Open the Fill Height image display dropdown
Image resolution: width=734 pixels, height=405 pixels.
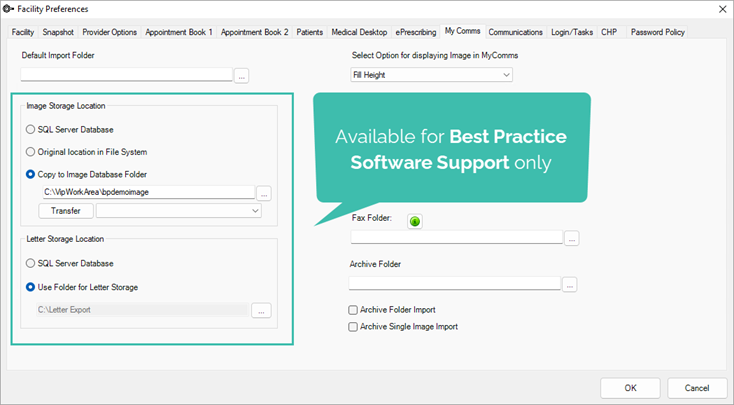[431, 75]
